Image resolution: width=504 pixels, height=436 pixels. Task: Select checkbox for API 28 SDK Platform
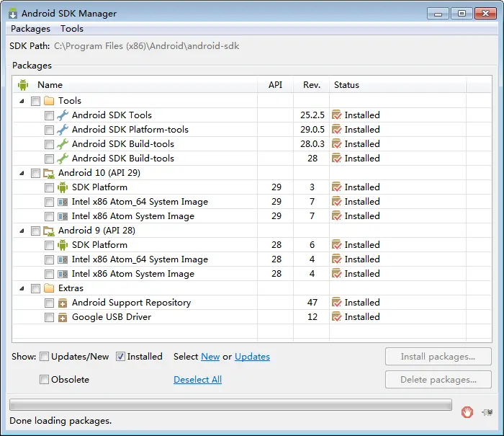point(49,245)
